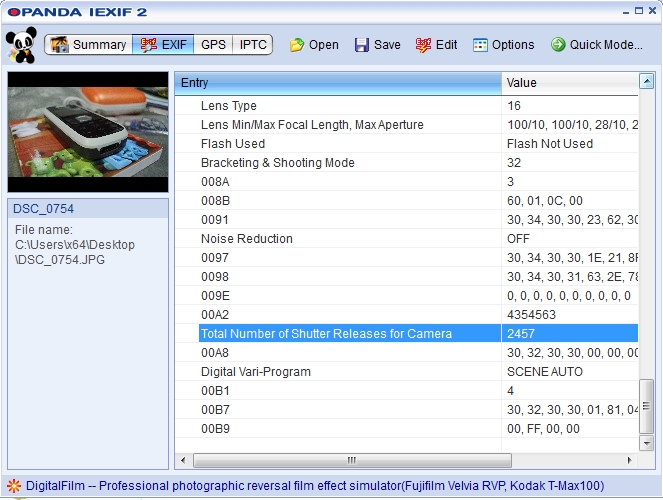The height and width of the screenshot is (500, 663).
Task: Click the '60, 01, 0C, 00' value
Action: [545, 201]
